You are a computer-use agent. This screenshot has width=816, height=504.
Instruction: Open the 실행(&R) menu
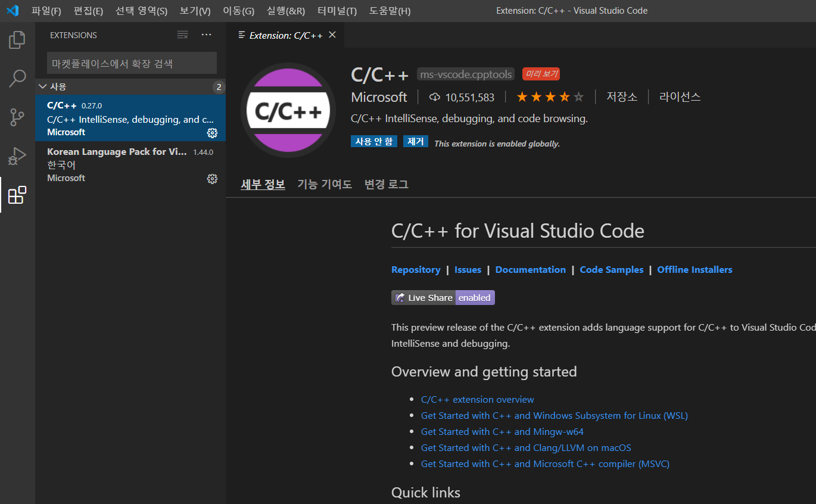pos(286,11)
